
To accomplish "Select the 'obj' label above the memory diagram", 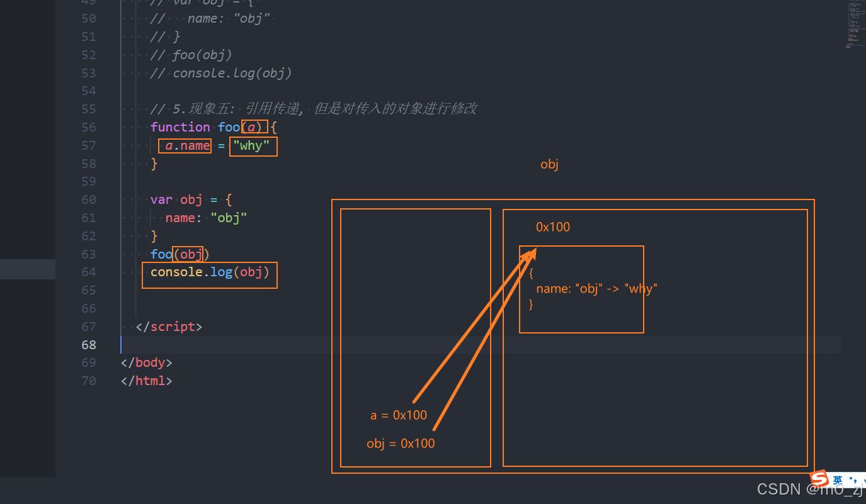I will (x=549, y=164).
